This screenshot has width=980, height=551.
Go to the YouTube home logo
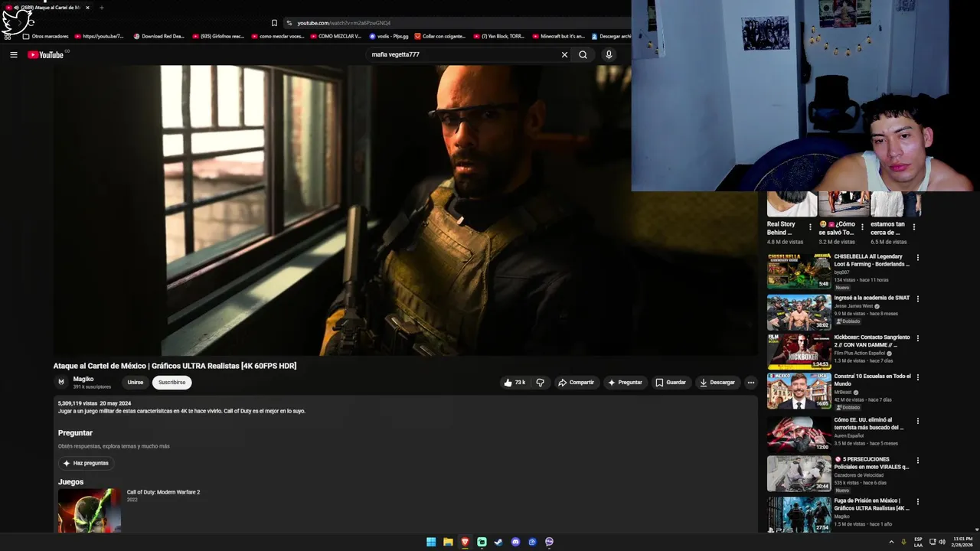pos(46,54)
